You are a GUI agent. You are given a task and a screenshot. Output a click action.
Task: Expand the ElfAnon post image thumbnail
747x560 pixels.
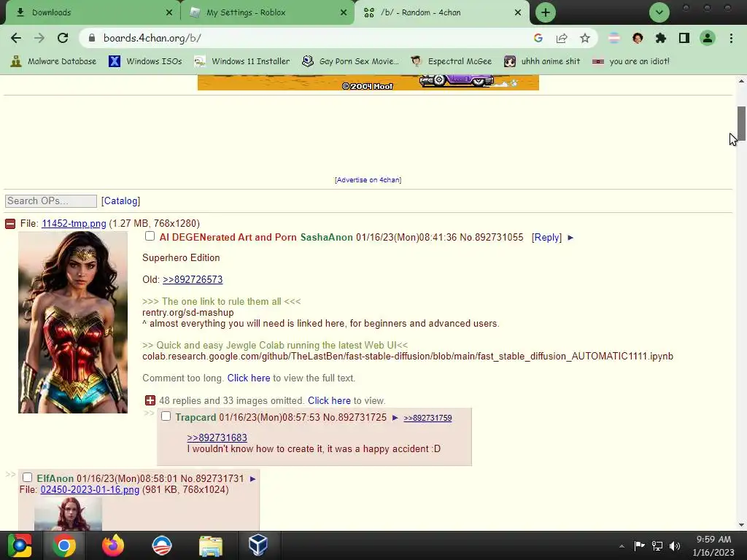point(68,514)
